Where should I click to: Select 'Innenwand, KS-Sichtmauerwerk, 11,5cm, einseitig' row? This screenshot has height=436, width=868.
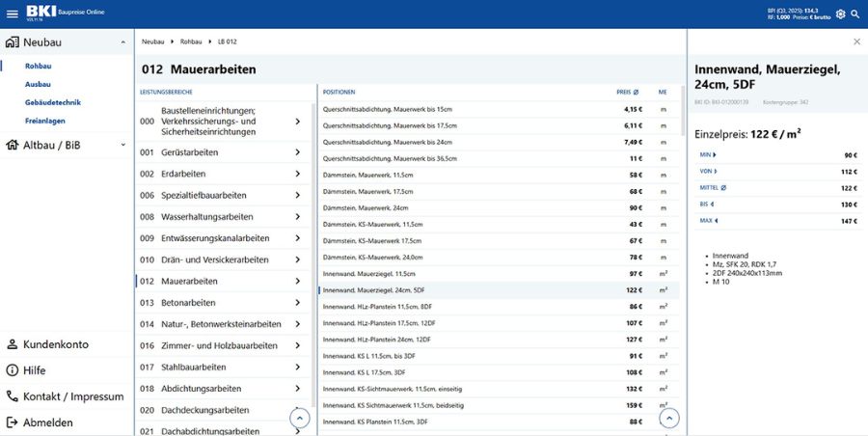point(499,389)
